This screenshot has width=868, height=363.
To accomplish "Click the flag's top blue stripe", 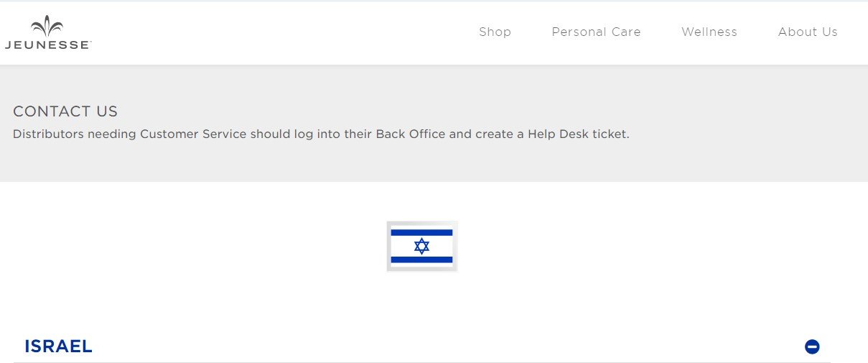I will pyautogui.click(x=422, y=233).
